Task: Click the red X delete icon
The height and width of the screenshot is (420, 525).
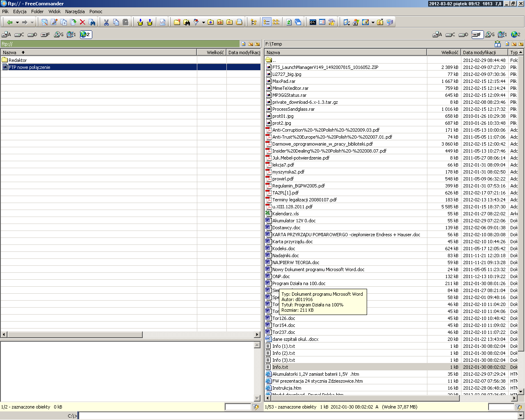Action: point(82,22)
